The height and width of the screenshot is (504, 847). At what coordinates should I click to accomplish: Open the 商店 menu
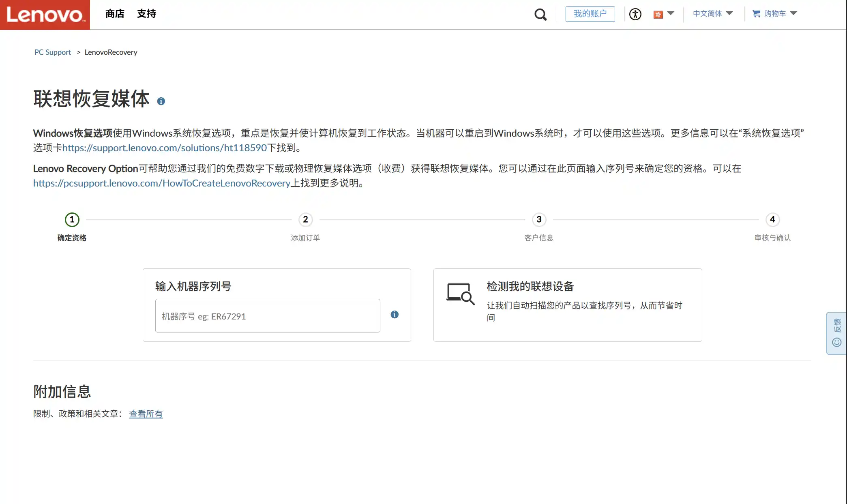pyautogui.click(x=115, y=14)
